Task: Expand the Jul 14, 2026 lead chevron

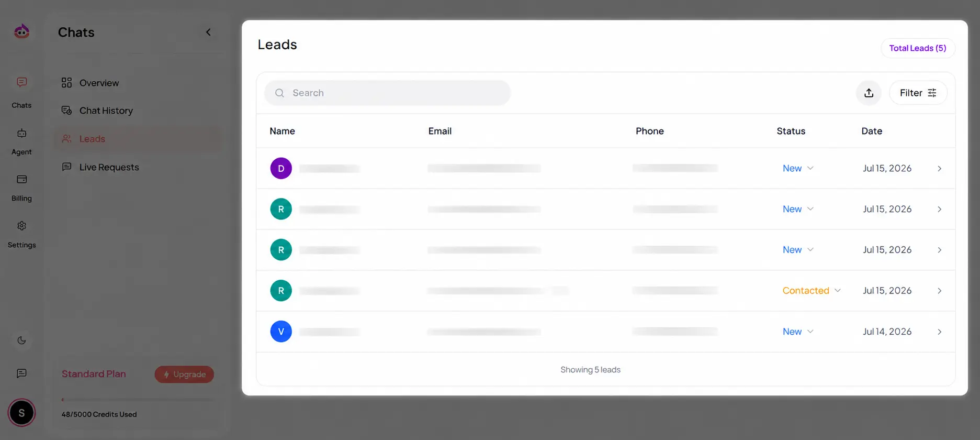Action: click(940, 332)
